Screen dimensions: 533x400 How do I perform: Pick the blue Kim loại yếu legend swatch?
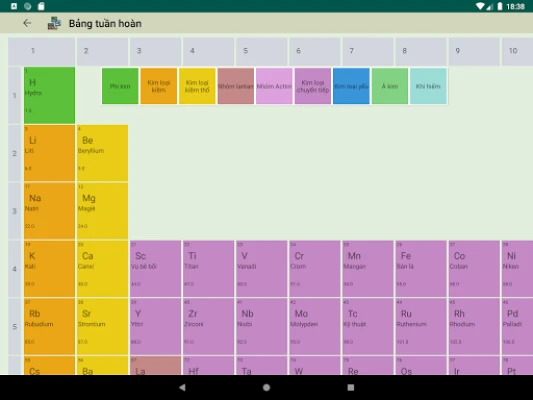click(351, 86)
